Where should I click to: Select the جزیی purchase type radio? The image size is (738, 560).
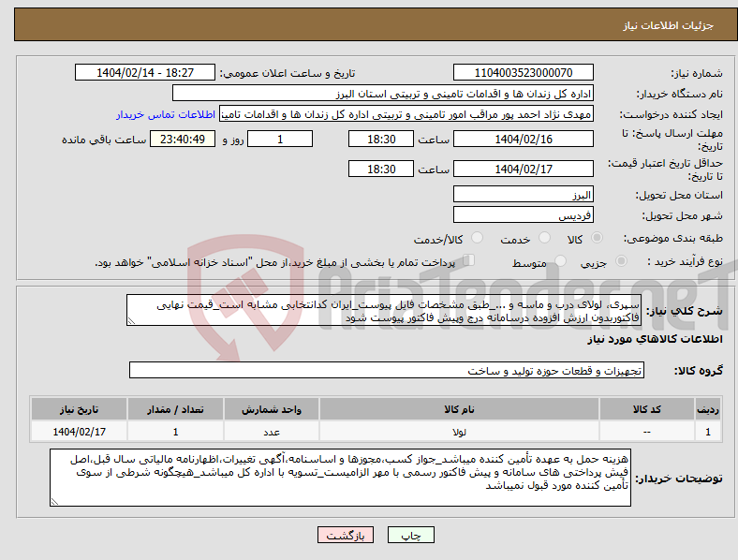tap(621, 261)
